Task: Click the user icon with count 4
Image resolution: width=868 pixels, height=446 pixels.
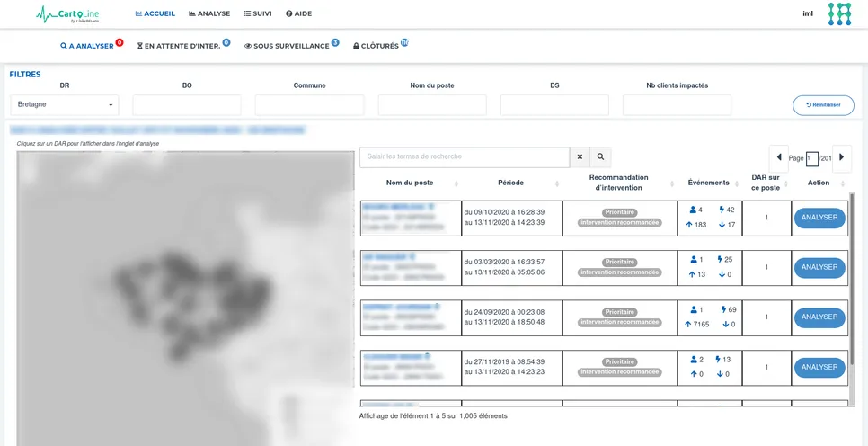Action: point(693,210)
